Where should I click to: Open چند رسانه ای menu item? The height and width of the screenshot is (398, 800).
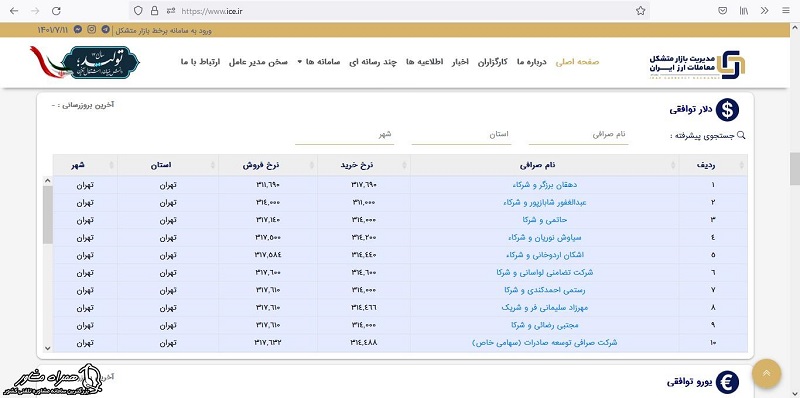tap(373, 62)
